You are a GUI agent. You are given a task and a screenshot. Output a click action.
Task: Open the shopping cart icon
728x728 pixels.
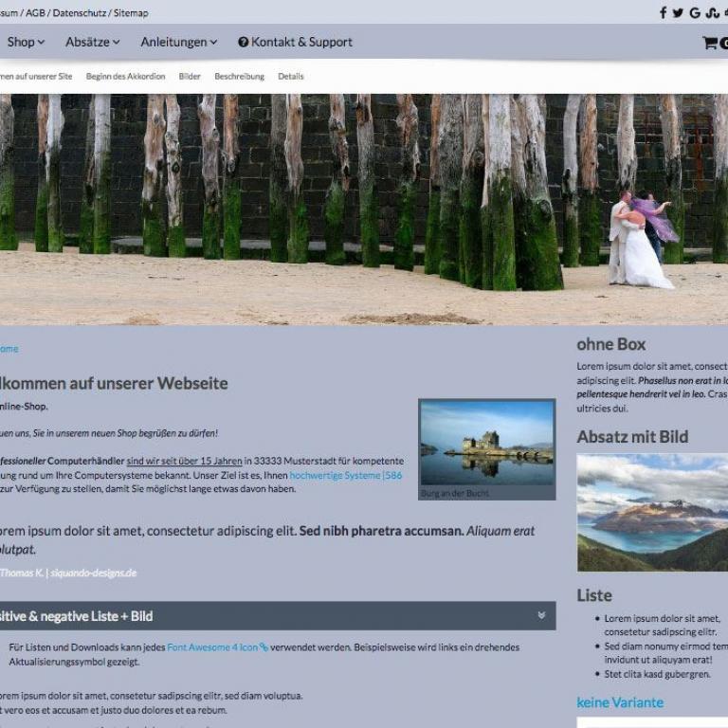point(709,43)
